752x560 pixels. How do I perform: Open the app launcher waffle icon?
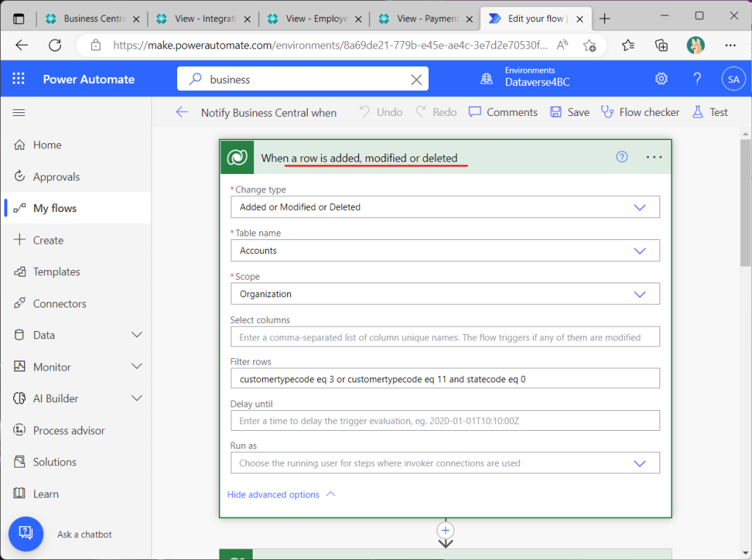point(18,79)
